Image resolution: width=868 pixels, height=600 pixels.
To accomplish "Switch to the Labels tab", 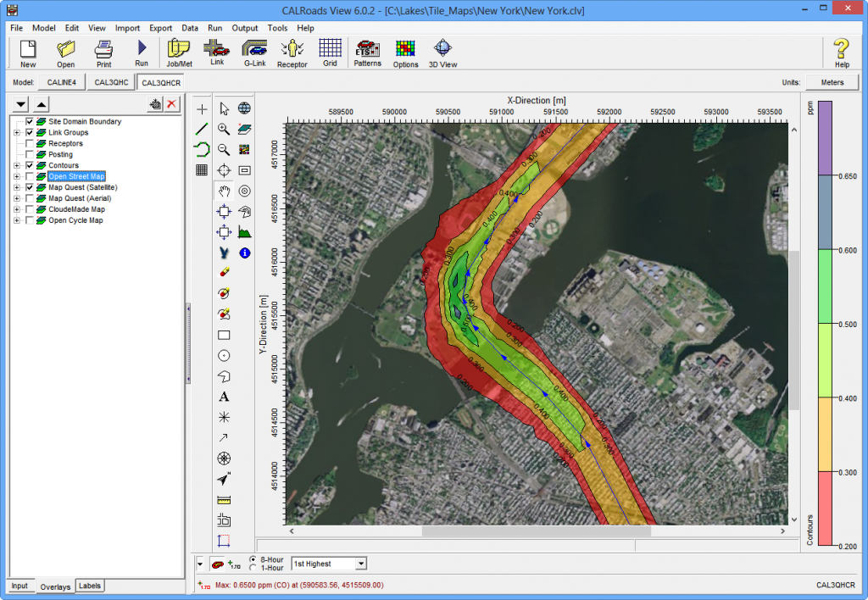I will pyautogui.click(x=90, y=586).
